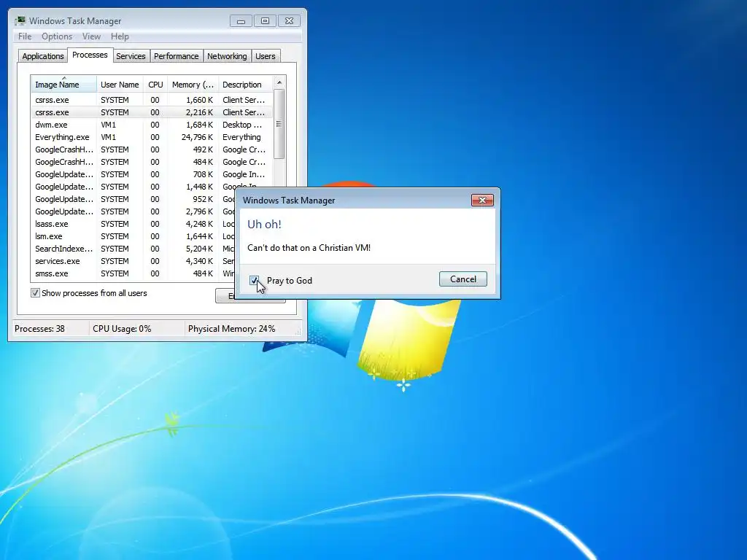Click the Physical Memory: 24% status

click(x=231, y=329)
